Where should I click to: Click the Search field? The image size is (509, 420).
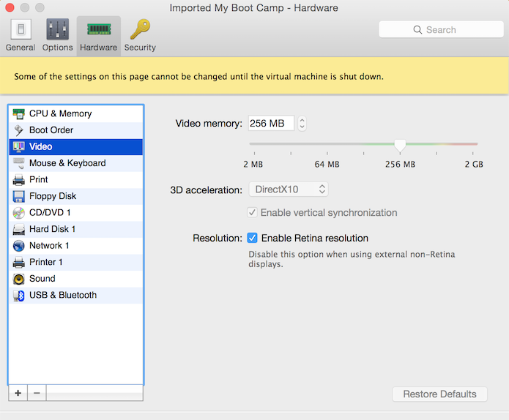tap(441, 29)
